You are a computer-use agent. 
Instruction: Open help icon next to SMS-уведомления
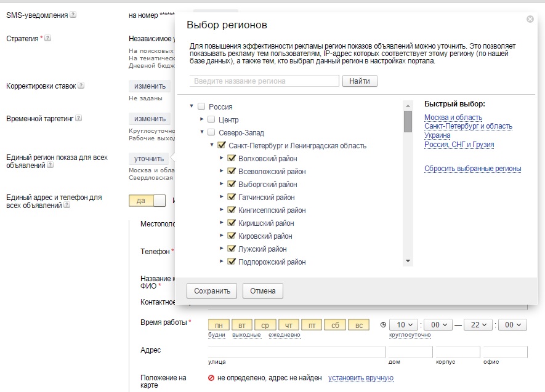click(73, 15)
